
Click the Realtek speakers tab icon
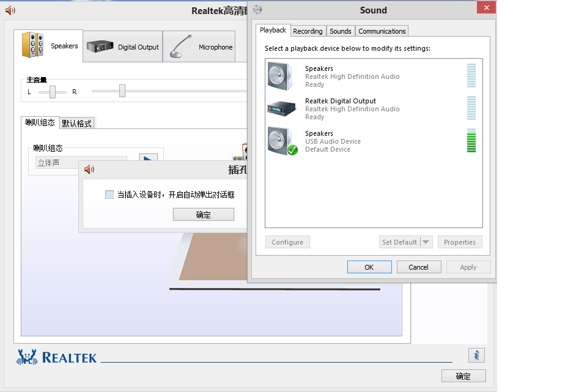(x=33, y=45)
